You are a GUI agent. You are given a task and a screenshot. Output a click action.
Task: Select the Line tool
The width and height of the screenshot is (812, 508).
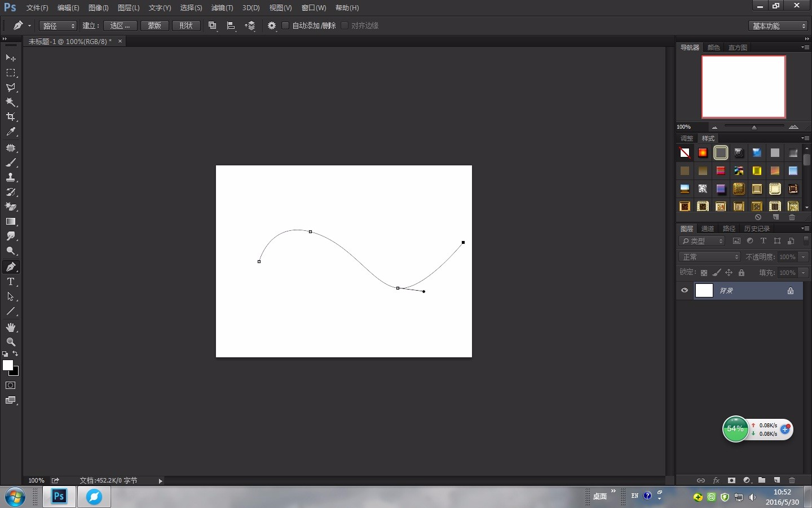pos(11,311)
